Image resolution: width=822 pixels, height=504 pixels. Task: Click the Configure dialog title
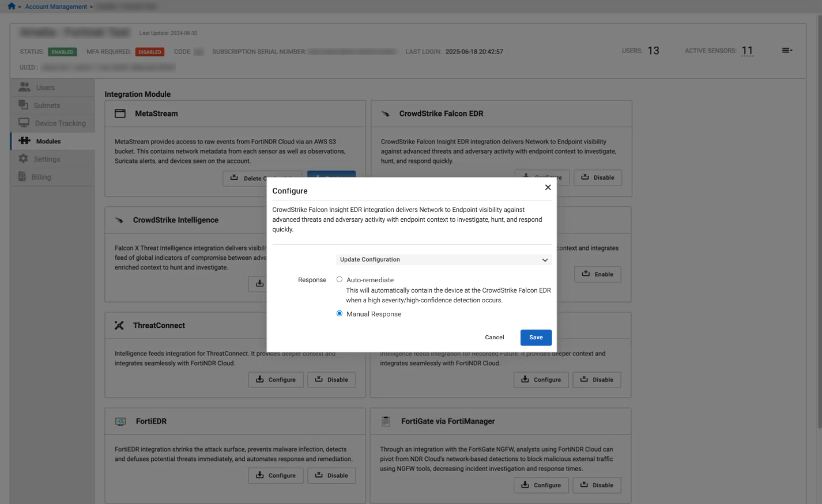(290, 191)
